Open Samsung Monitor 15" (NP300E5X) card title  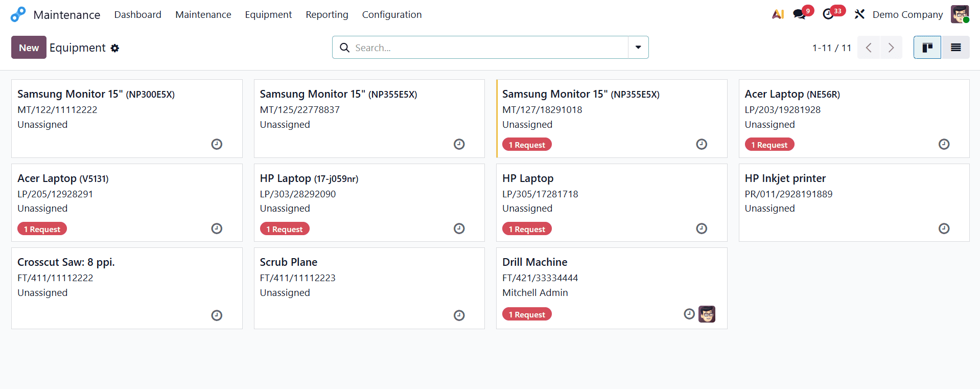tap(96, 94)
